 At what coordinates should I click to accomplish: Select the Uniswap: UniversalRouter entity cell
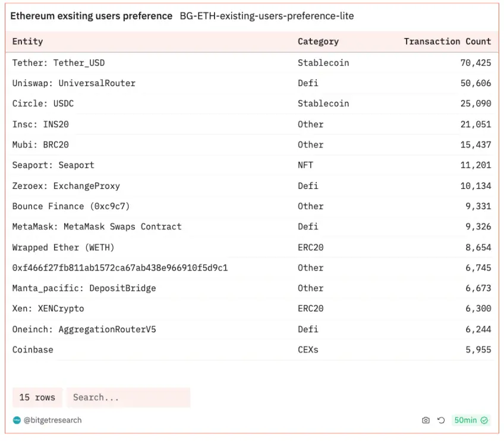pos(74,83)
